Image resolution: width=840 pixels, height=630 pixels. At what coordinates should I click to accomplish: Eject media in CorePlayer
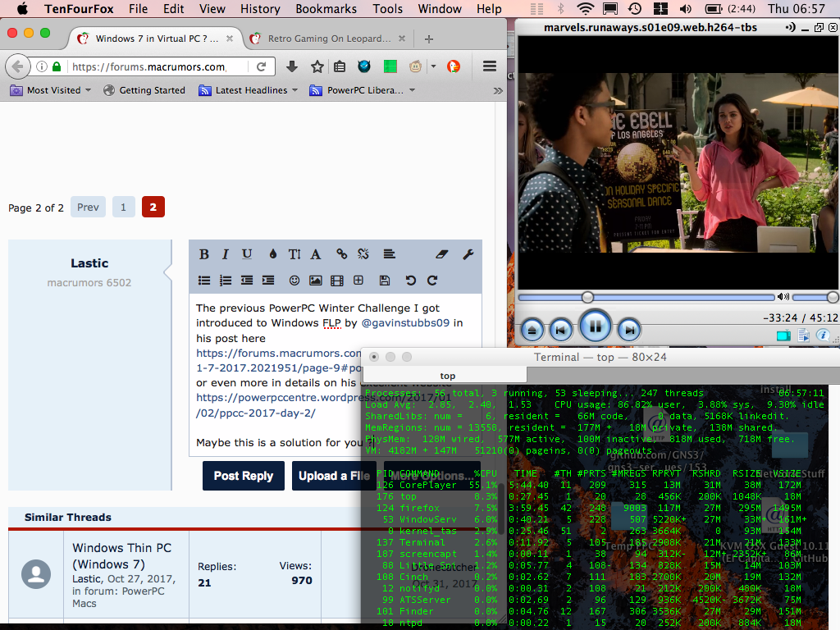coord(532,330)
